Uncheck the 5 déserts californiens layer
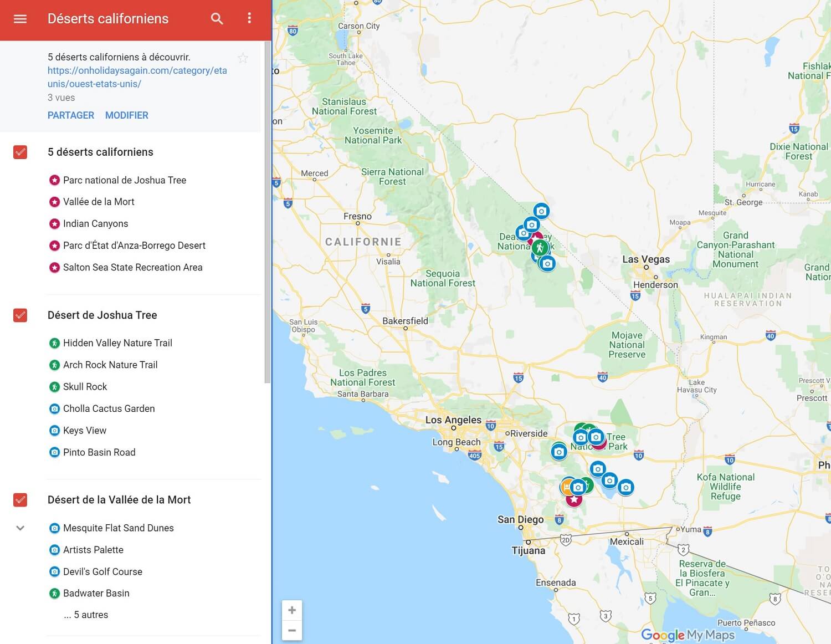The image size is (831, 644). click(20, 152)
